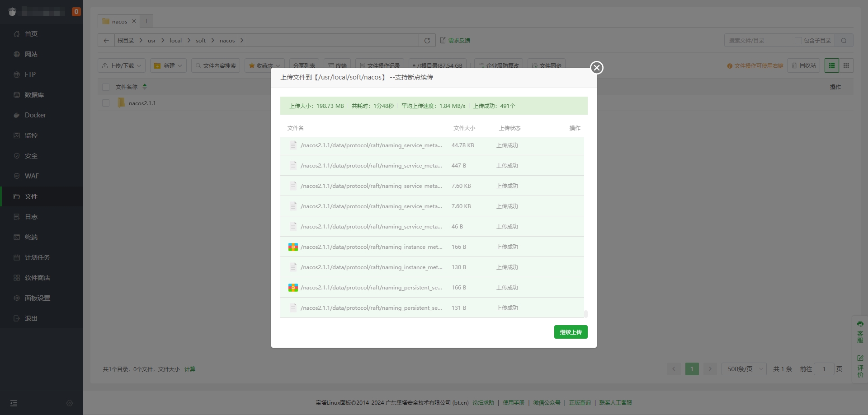868x415 pixels.
Task: Click the upload list scrollbar thumb
Action: (x=585, y=313)
